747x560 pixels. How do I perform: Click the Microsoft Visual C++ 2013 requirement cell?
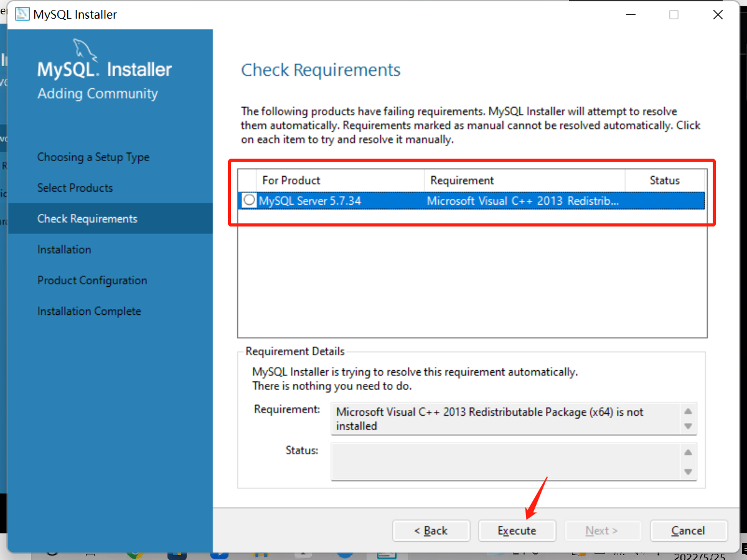tap(524, 201)
